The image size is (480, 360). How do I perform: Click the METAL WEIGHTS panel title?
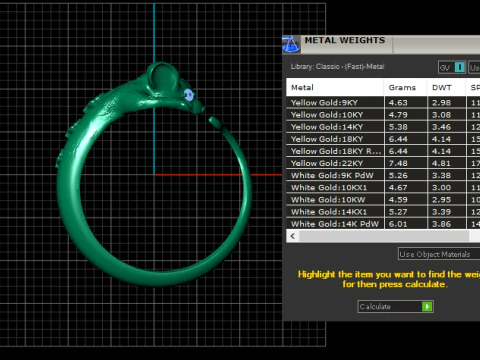pyautogui.click(x=345, y=40)
